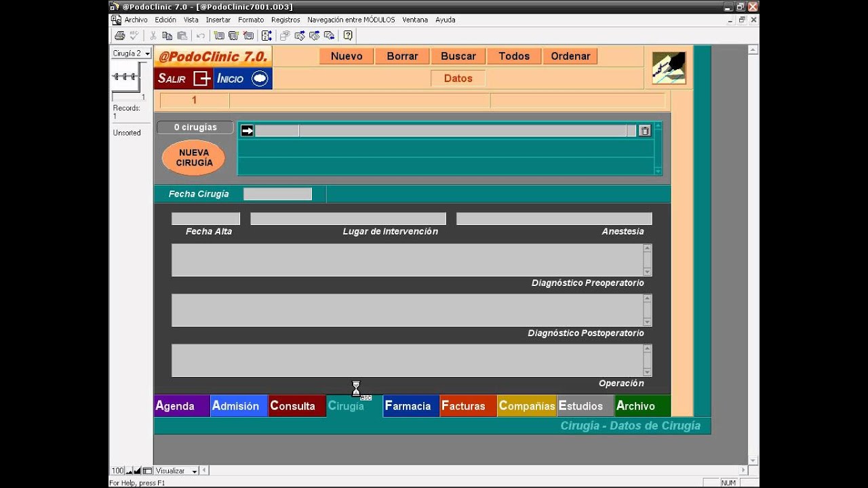Click the first blue-arrow record toolbar icon
The width and height of the screenshot is (868, 488).
point(300,36)
